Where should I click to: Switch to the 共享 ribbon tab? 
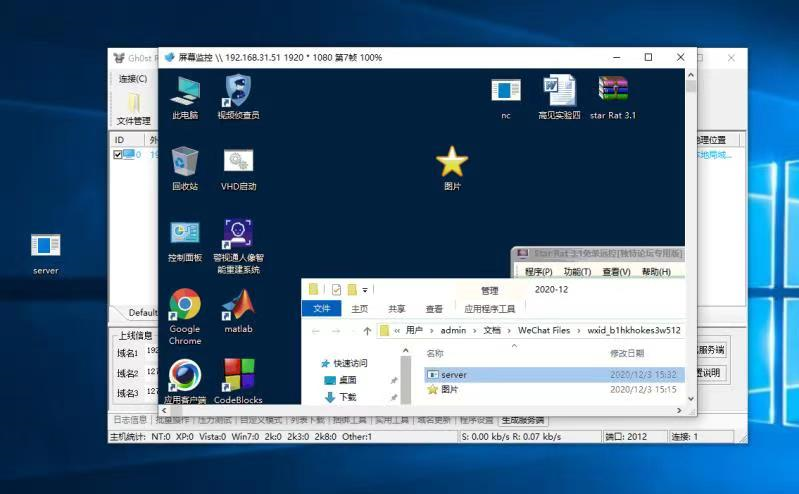[396, 309]
